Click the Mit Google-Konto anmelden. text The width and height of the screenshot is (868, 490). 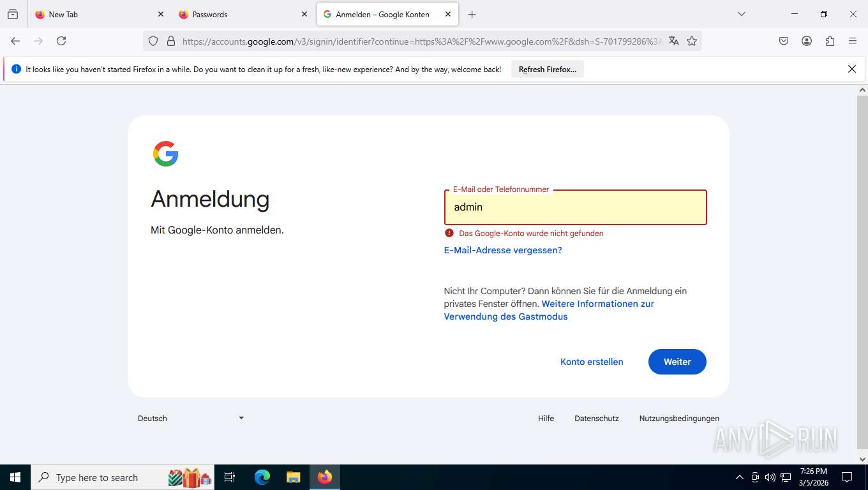pos(217,230)
